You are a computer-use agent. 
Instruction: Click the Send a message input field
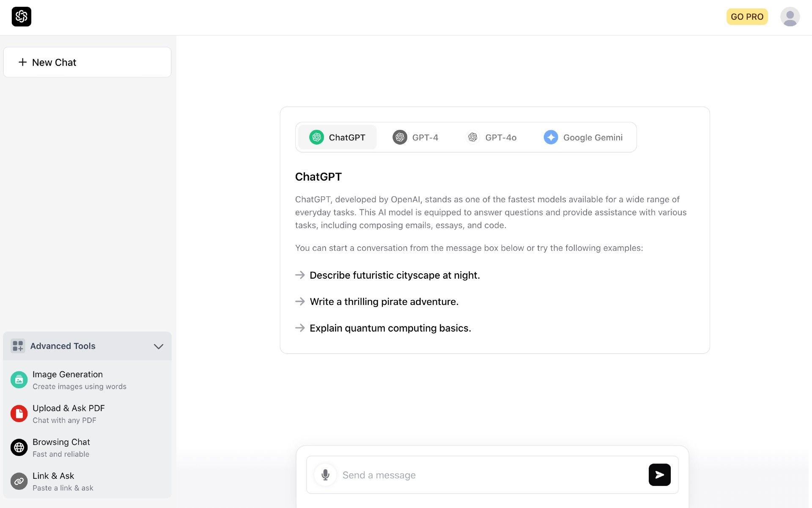point(492,475)
